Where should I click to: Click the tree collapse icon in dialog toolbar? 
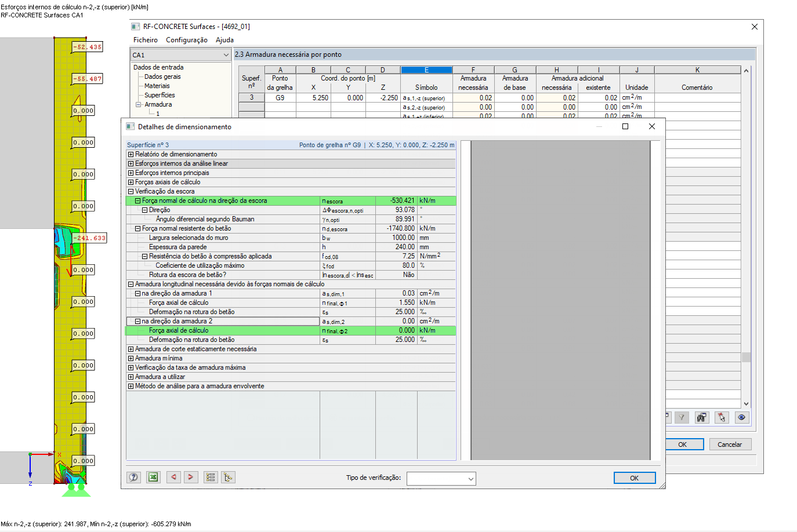[228, 478]
